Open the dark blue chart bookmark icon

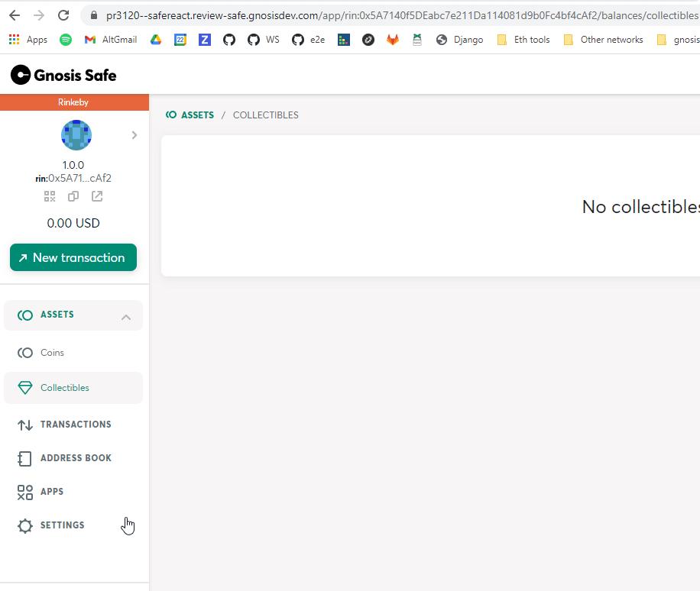click(344, 40)
